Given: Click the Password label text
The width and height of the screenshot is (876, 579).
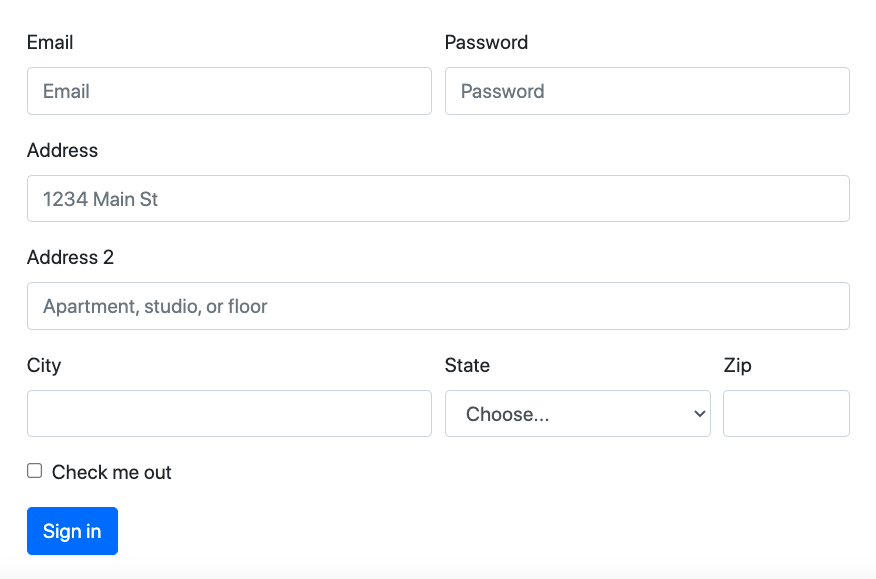Looking at the screenshot, I should (487, 42).
